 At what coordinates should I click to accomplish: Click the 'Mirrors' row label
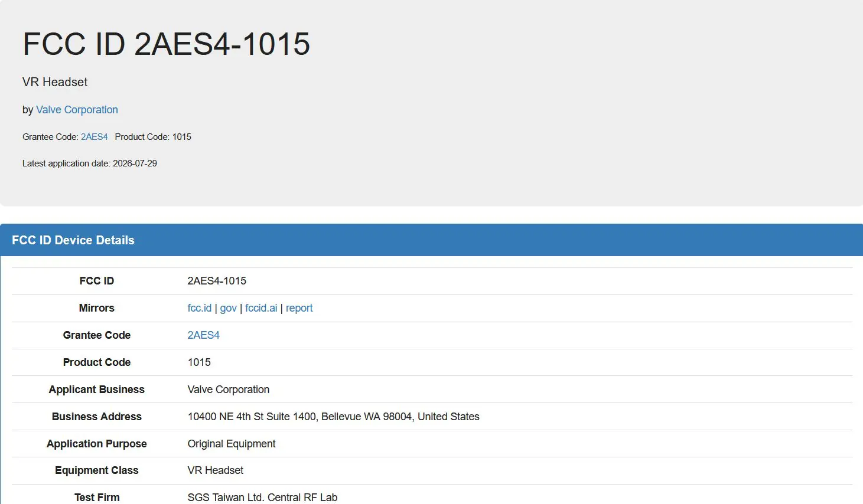pyautogui.click(x=97, y=308)
